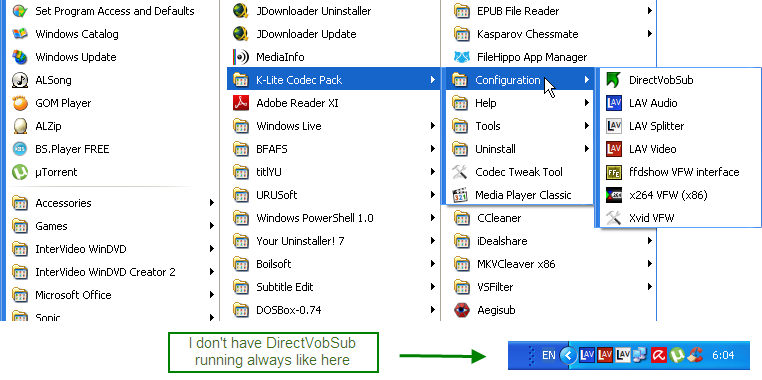Click the 6:04 system clock
Viewport: 762px width, 380px height.
tap(723, 355)
